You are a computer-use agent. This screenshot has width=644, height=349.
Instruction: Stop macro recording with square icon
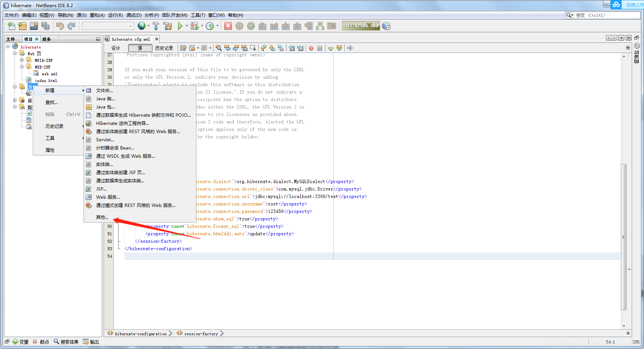(x=320, y=48)
